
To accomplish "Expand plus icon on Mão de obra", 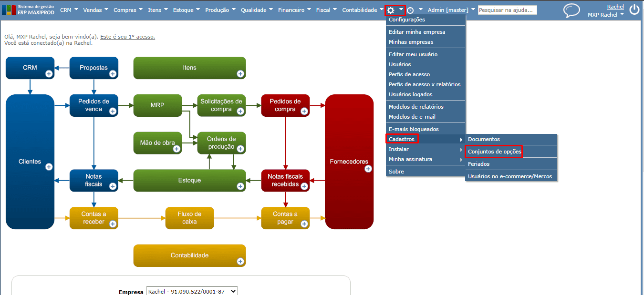I will [177, 149].
